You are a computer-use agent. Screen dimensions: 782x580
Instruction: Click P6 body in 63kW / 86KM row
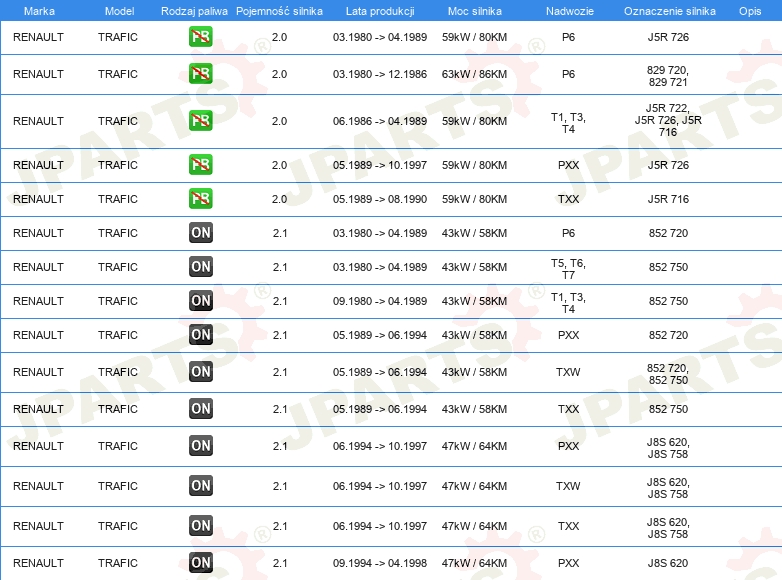click(x=568, y=74)
